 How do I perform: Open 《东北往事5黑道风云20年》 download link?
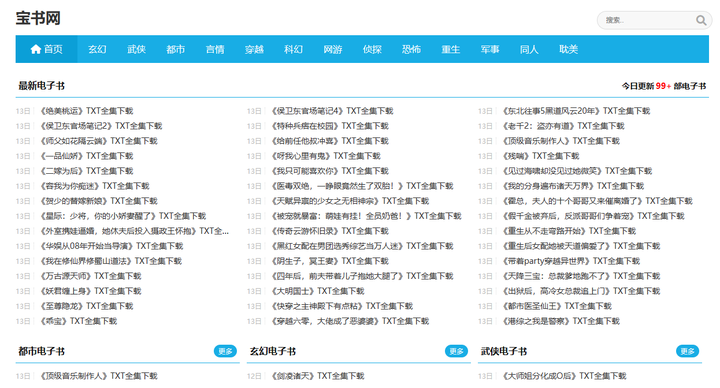click(x=576, y=111)
